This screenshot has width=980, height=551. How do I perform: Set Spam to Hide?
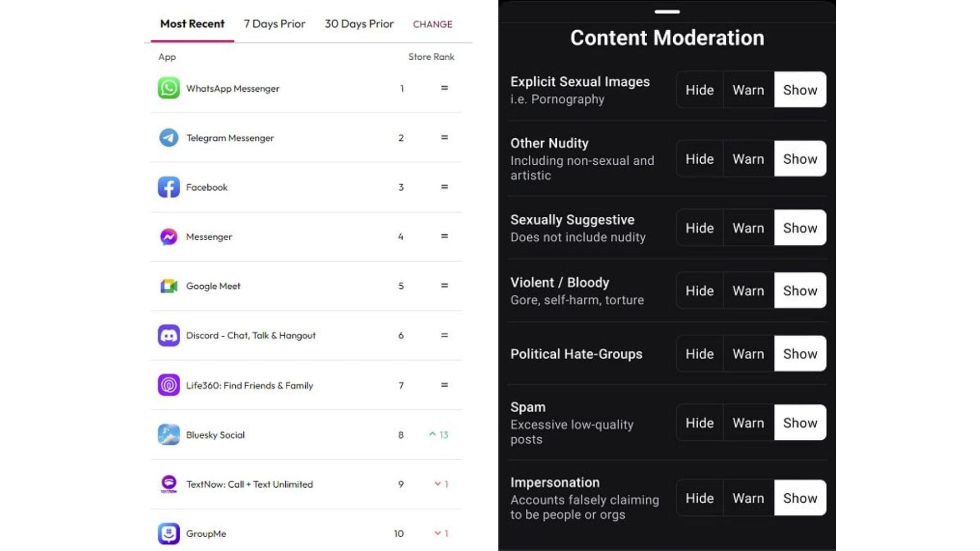pyautogui.click(x=699, y=423)
